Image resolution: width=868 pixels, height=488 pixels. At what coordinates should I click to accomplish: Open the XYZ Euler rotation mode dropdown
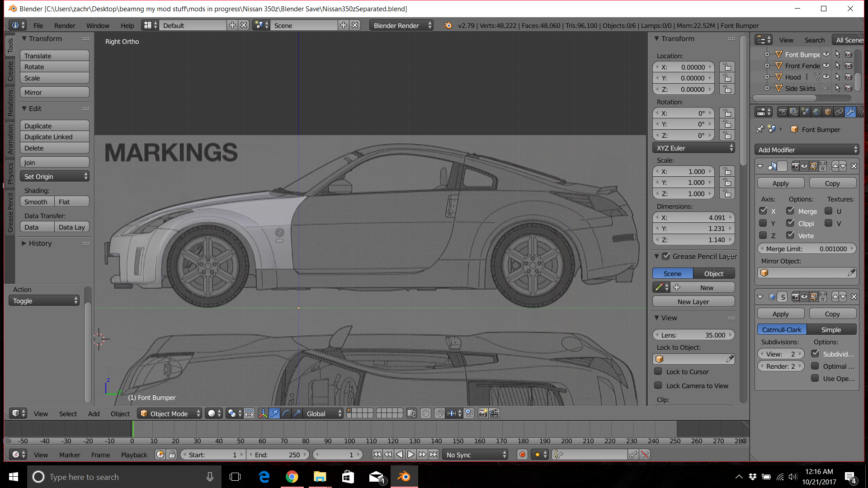(693, 148)
